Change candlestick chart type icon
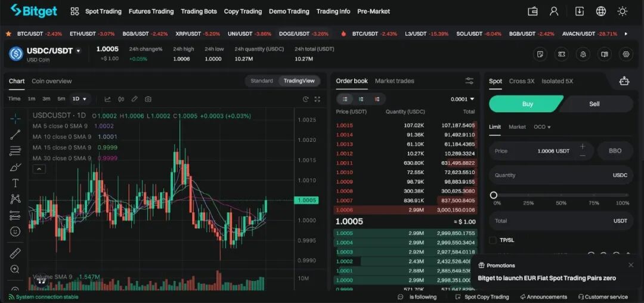Image resolution: width=644 pixels, height=303 pixels. [121, 99]
